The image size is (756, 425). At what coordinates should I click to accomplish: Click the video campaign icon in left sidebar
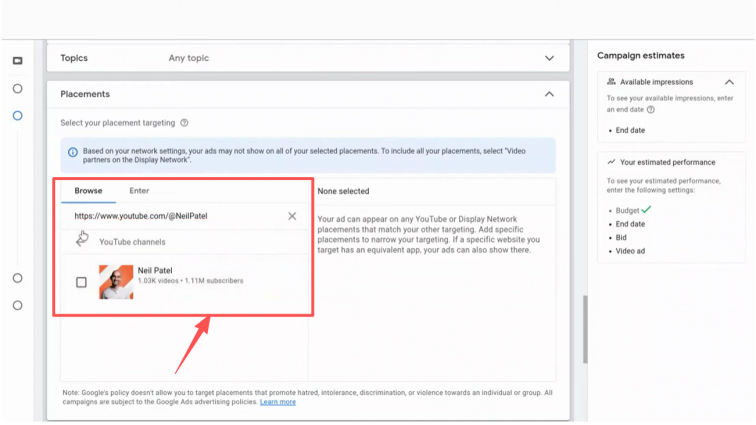[17, 61]
